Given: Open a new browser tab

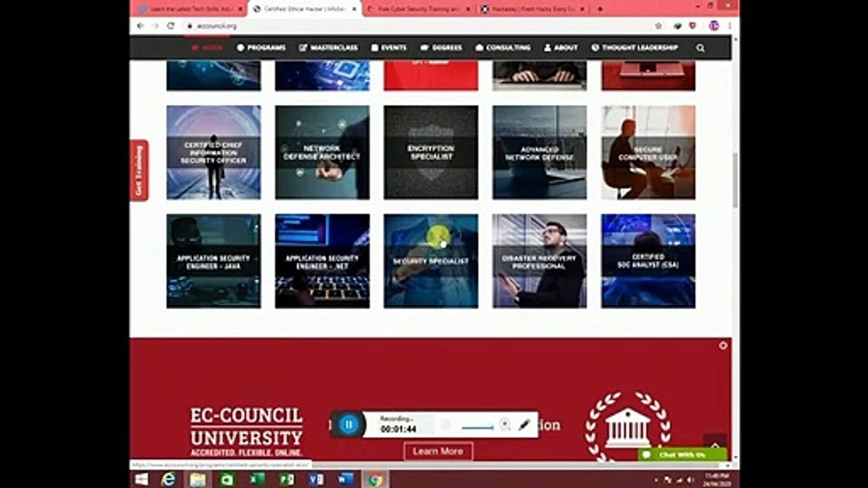Looking at the screenshot, I should (x=599, y=9).
